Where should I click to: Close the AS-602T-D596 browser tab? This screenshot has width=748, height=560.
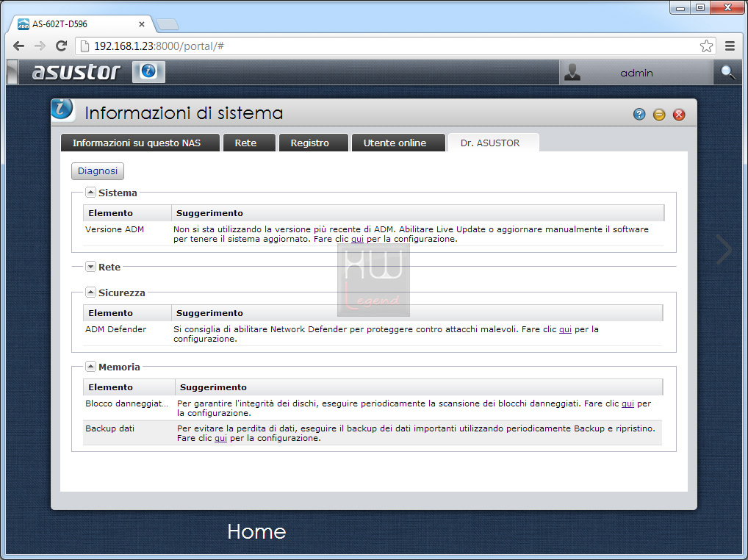click(141, 24)
